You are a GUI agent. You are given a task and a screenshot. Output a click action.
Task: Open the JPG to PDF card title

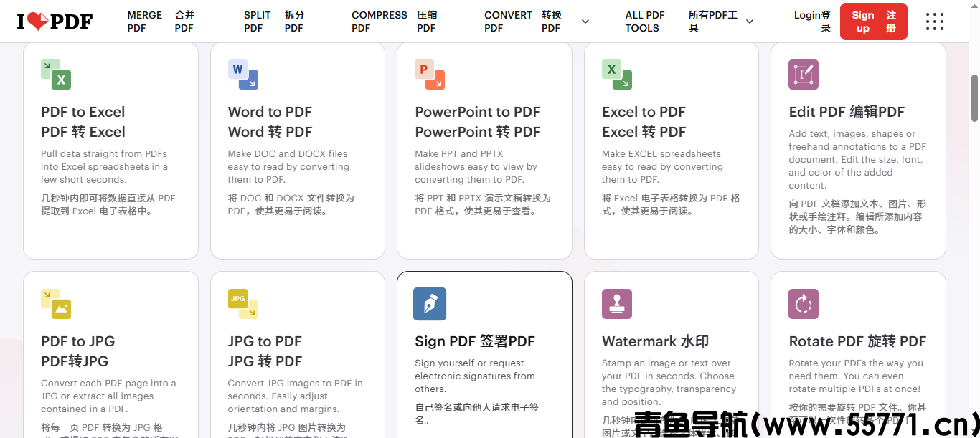[265, 351]
